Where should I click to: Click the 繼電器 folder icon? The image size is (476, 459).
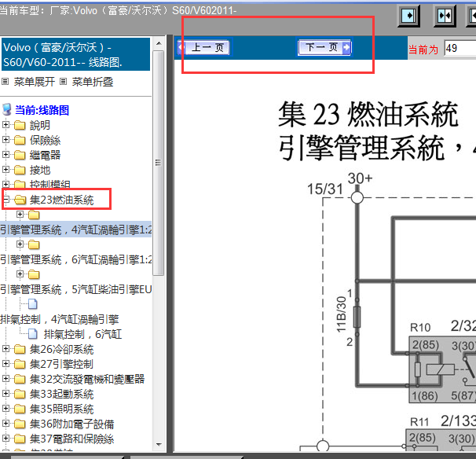[x=20, y=155]
